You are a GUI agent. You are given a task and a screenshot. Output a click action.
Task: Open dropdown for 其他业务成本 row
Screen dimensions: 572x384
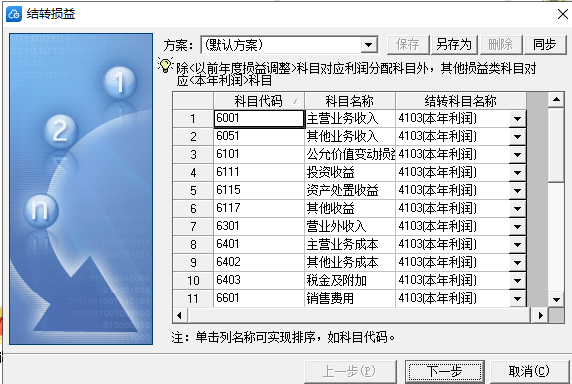tap(517, 263)
